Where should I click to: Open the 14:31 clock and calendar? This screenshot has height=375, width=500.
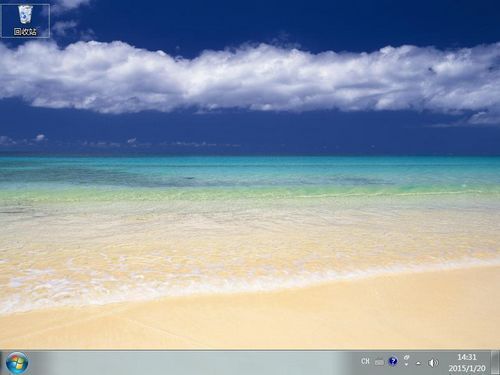pyautogui.click(x=467, y=363)
